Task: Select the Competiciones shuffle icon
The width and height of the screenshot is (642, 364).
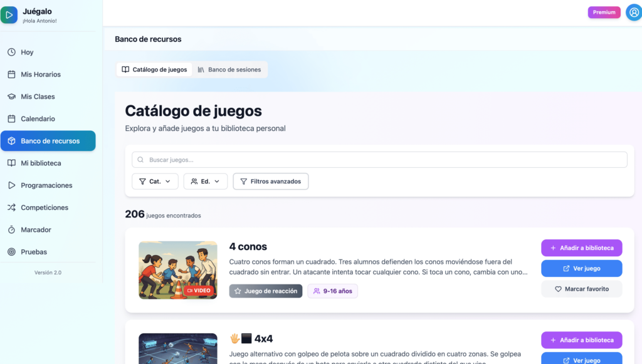Action: click(11, 207)
